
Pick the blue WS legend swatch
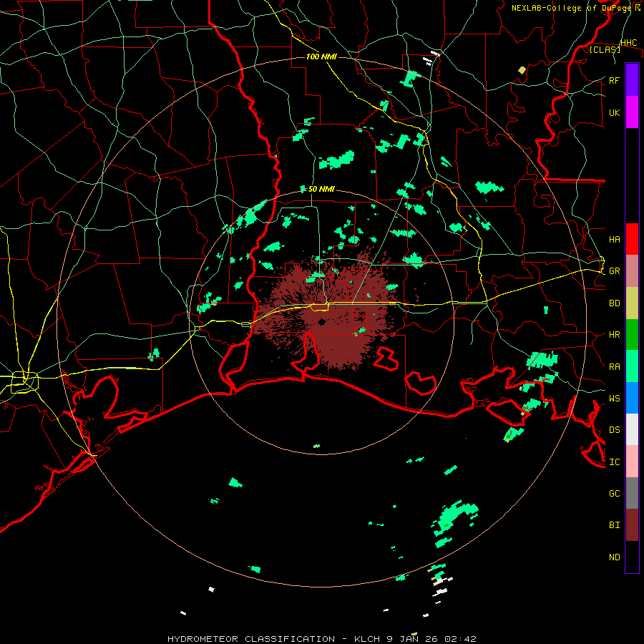pos(632,398)
